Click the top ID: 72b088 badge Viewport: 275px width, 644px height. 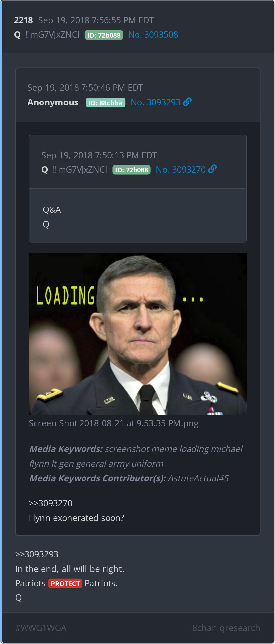coord(104,35)
